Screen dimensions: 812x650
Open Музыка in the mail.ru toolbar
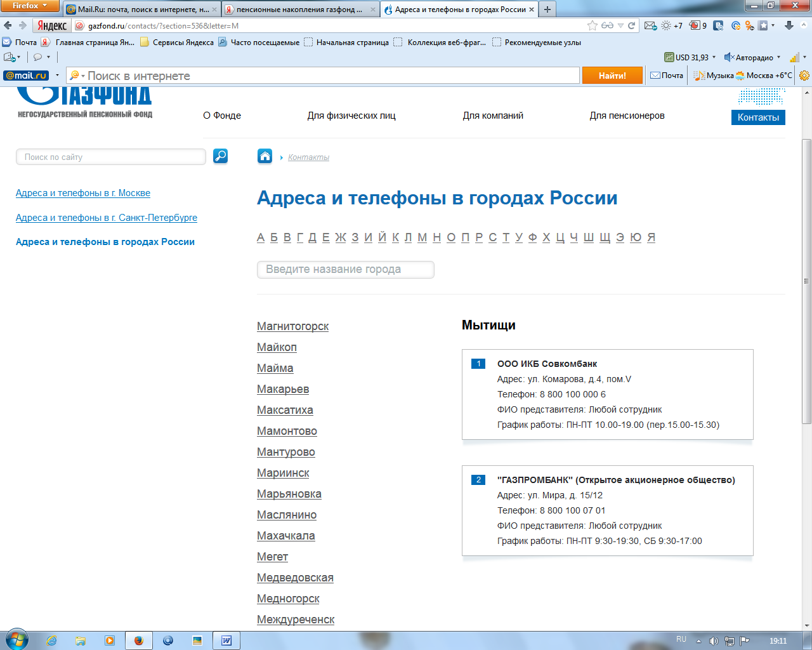714,76
